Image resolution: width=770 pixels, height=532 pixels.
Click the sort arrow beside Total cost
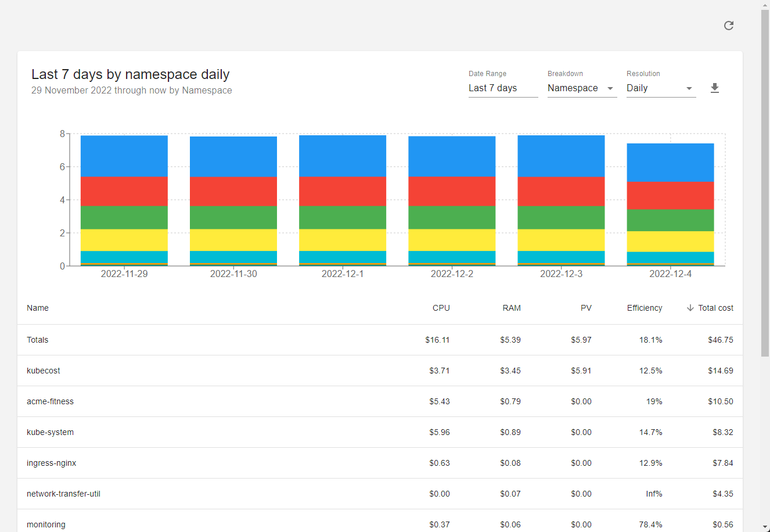(690, 308)
